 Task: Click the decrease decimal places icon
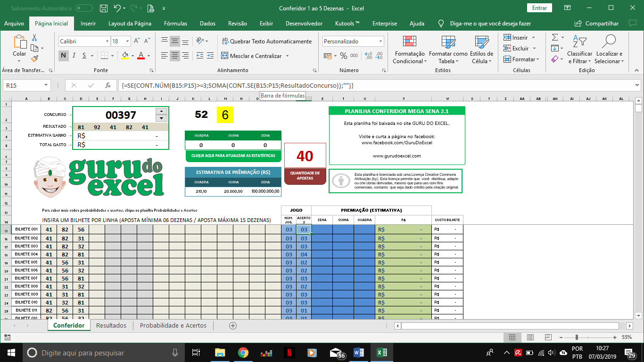click(x=378, y=56)
